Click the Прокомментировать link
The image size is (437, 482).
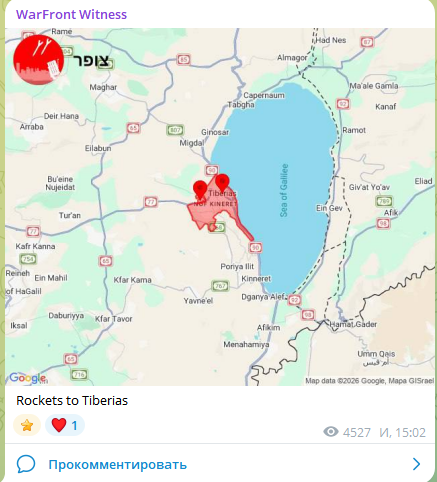(x=118, y=464)
